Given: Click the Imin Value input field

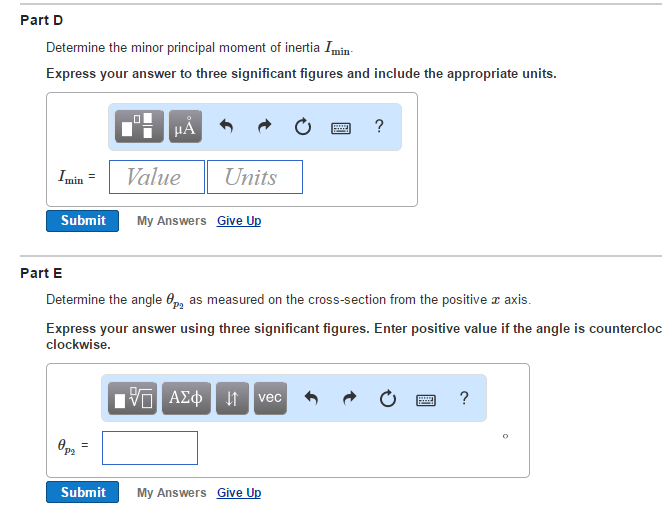Looking at the screenshot, I should pos(157,177).
